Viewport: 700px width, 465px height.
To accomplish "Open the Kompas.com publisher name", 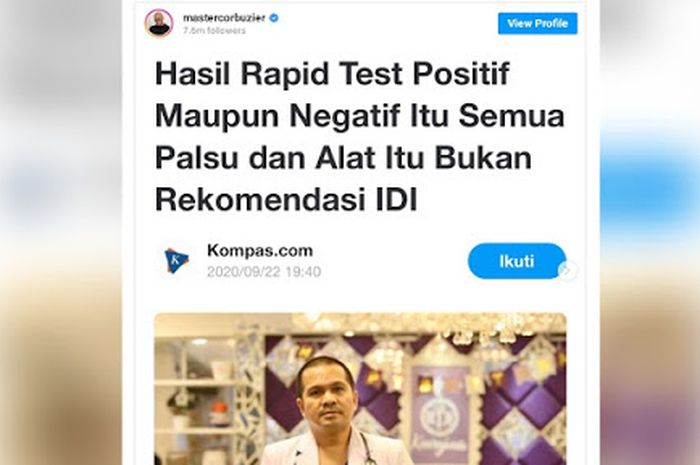I will click(x=260, y=250).
